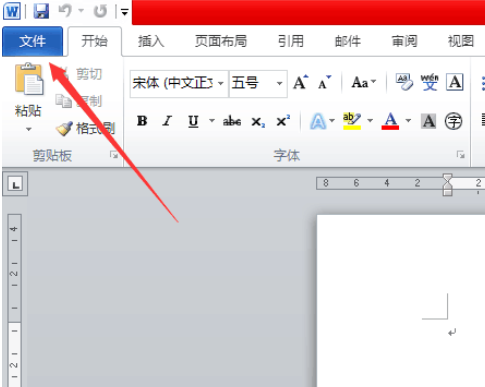
Task: Apply character border with boxed A icon
Action: point(455,82)
